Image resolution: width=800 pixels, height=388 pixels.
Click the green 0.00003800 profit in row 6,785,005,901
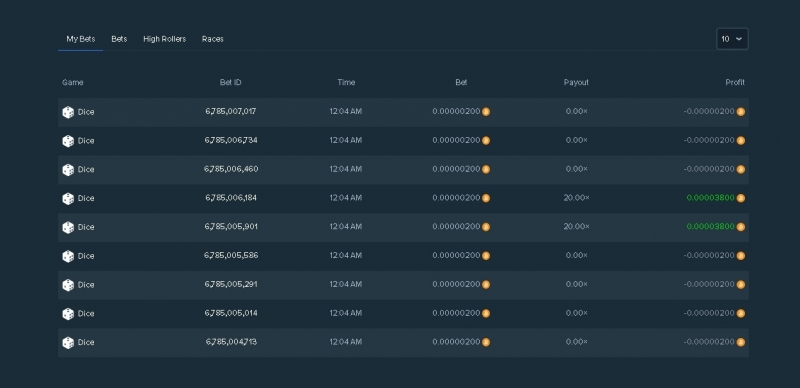tap(710, 227)
